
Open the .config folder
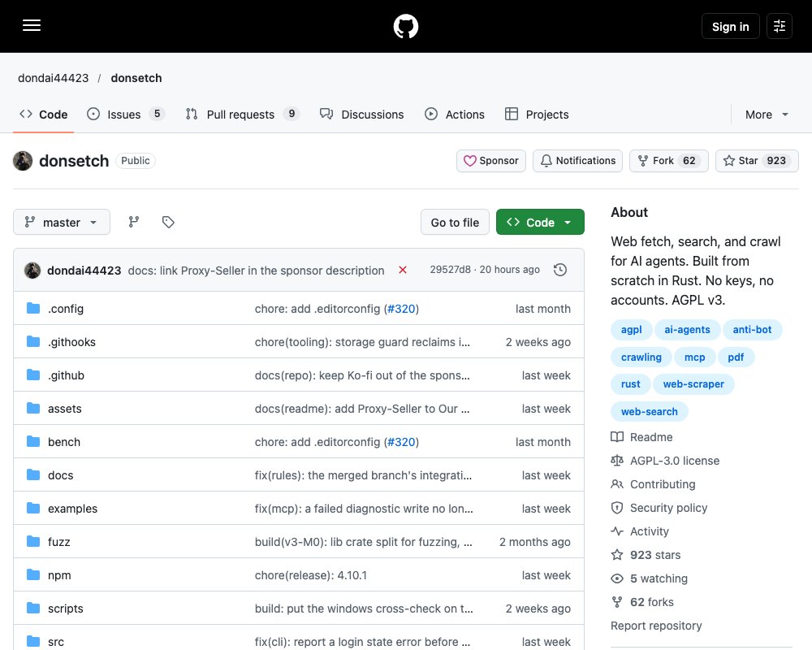66,309
